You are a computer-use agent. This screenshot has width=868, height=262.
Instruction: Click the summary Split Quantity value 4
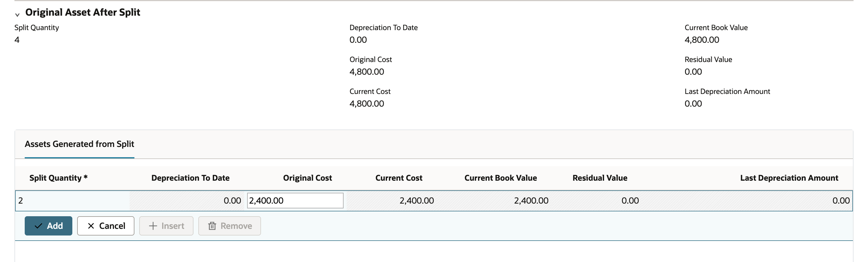click(x=17, y=40)
